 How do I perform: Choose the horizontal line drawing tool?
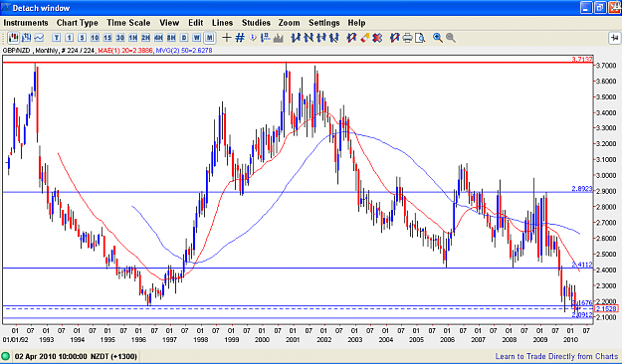click(x=321, y=38)
